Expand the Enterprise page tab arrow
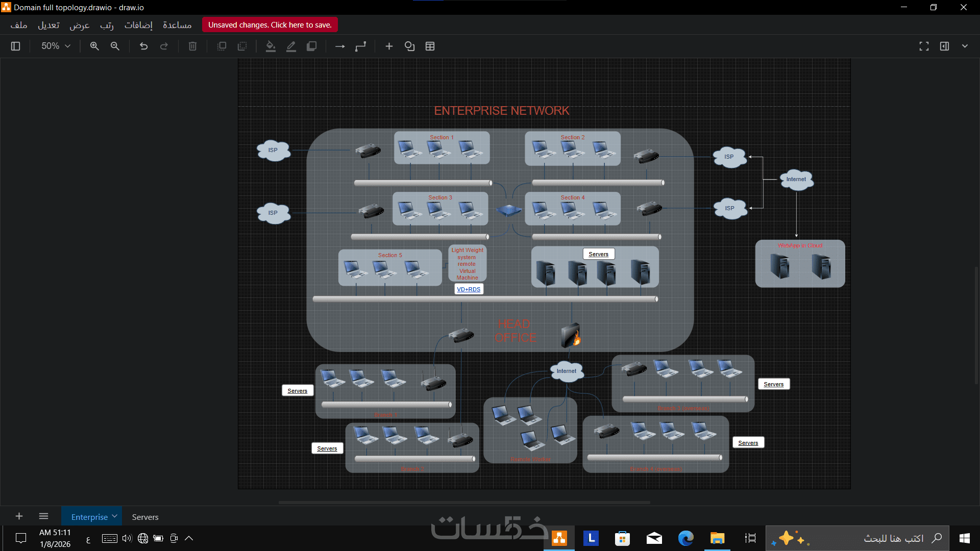Image resolution: width=980 pixels, height=551 pixels. click(115, 516)
